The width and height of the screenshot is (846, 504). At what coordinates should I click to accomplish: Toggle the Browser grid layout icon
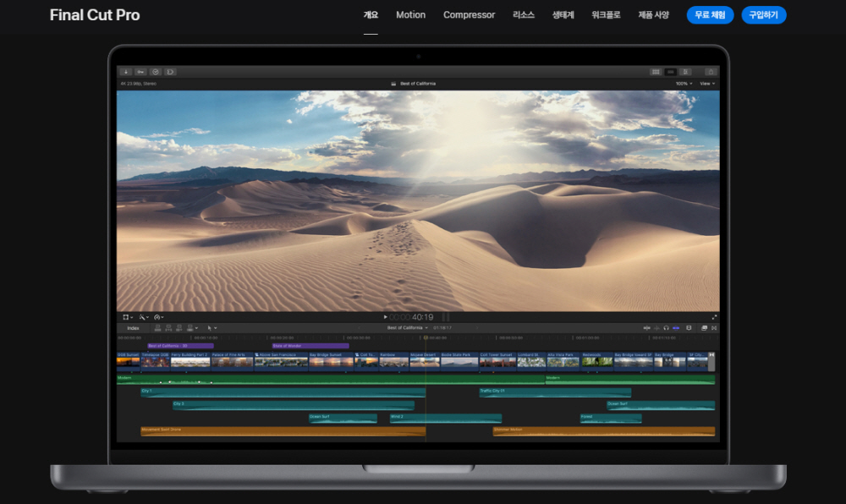(656, 72)
